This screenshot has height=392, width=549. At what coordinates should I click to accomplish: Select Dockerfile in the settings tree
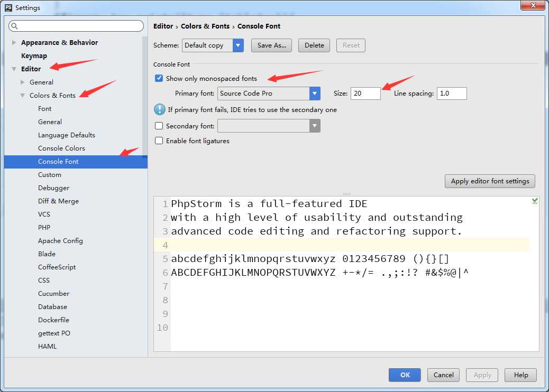click(x=53, y=320)
